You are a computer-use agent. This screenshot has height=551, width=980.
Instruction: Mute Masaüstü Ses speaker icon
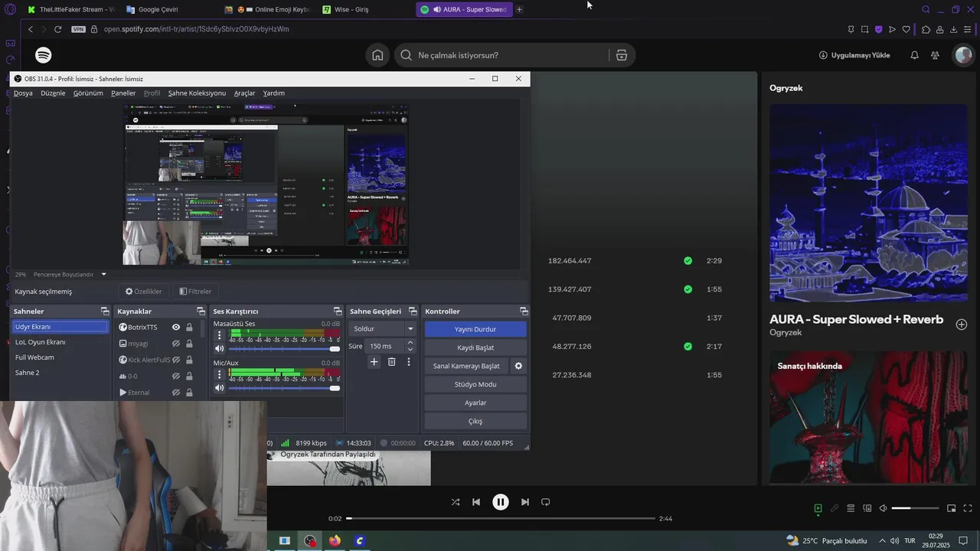(220, 349)
